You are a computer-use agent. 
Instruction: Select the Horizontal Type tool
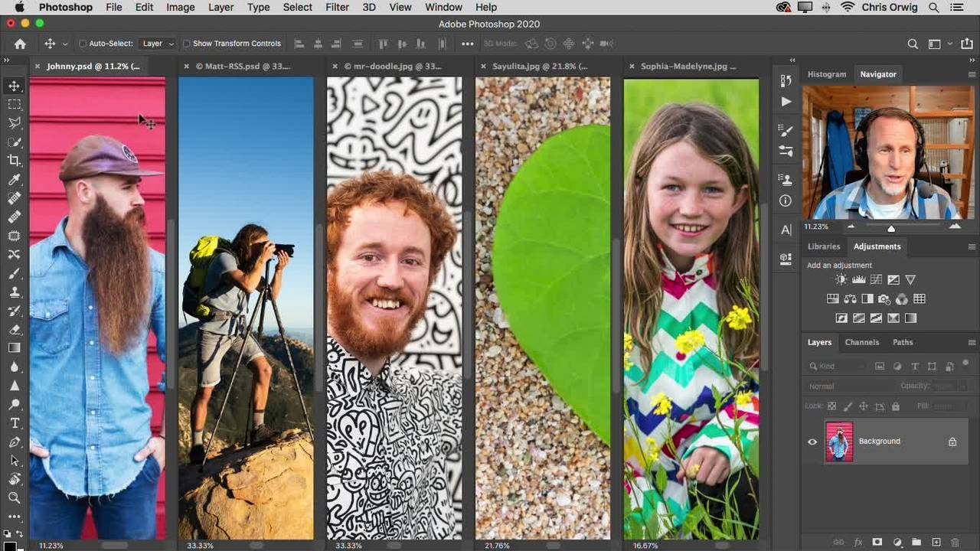[15, 423]
